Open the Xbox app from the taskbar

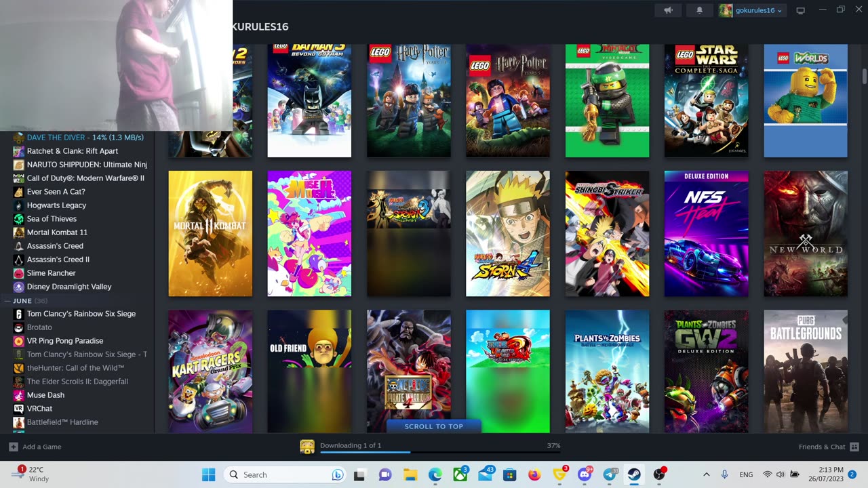point(460,474)
